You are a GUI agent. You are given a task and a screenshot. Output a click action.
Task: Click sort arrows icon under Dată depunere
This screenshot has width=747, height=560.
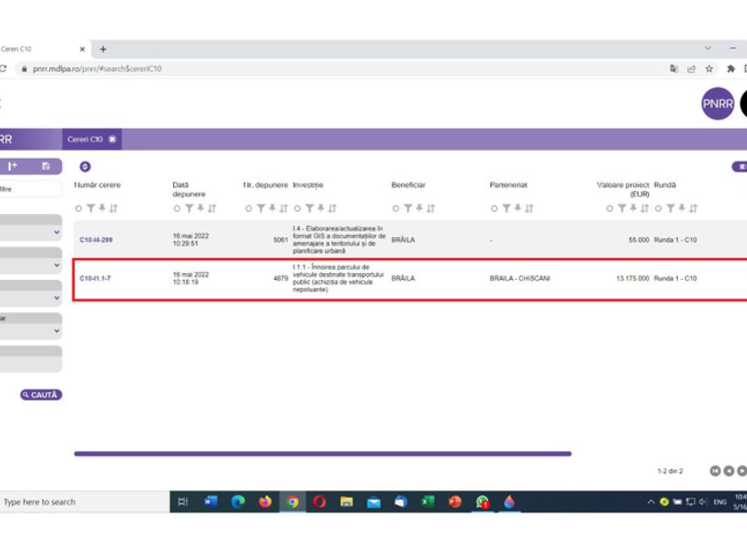(x=212, y=208)
